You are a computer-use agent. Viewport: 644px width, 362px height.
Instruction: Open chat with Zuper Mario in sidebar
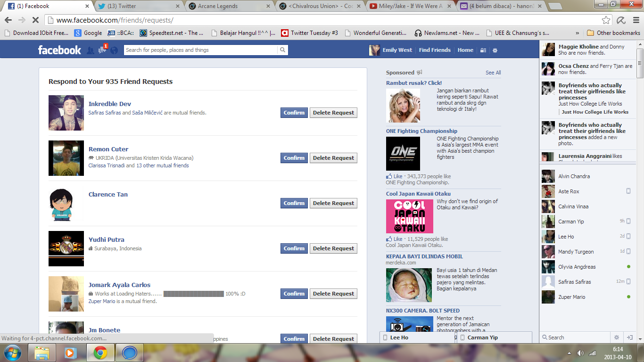[587, 297]
